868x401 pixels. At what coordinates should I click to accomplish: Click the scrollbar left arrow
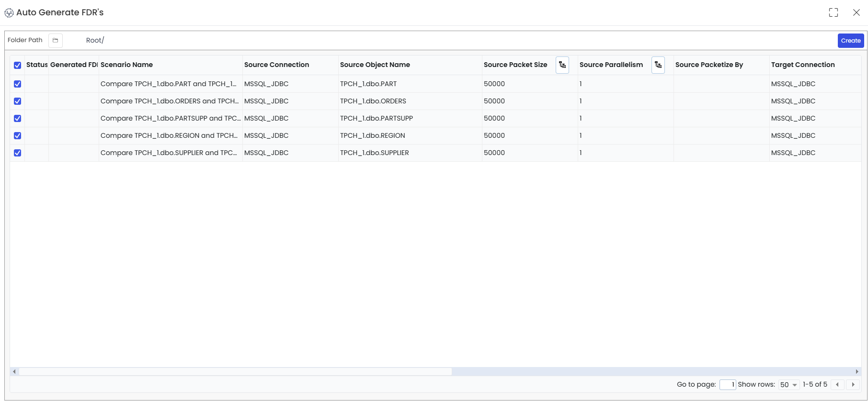point(14,371)
